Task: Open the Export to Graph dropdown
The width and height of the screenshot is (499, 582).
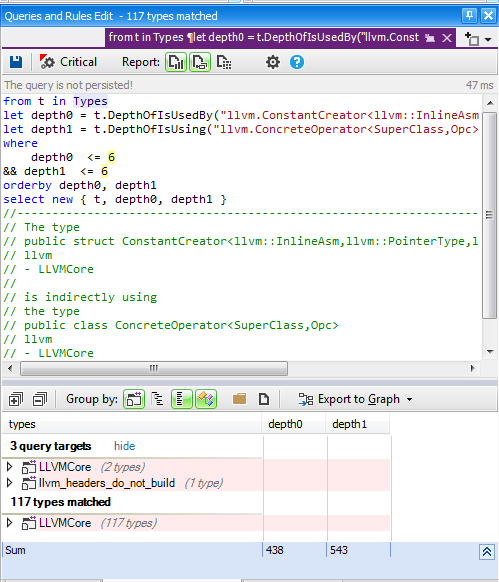Action: pyautogui.click(x=355, y=399)
